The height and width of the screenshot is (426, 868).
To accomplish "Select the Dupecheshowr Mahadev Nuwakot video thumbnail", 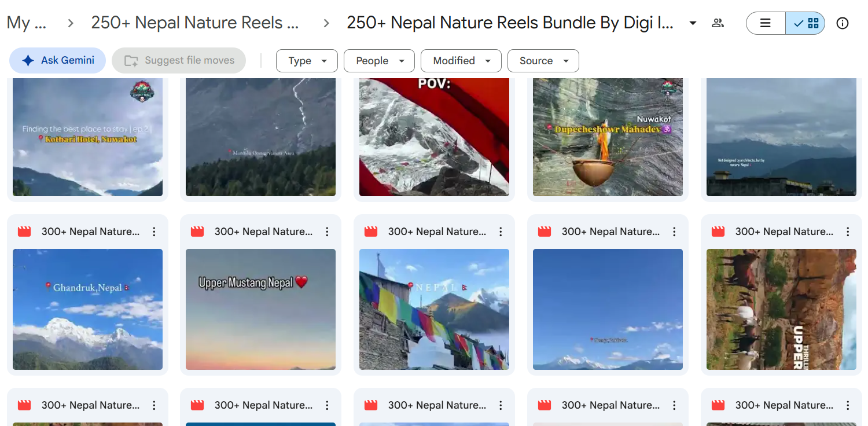I will point(608,137).
